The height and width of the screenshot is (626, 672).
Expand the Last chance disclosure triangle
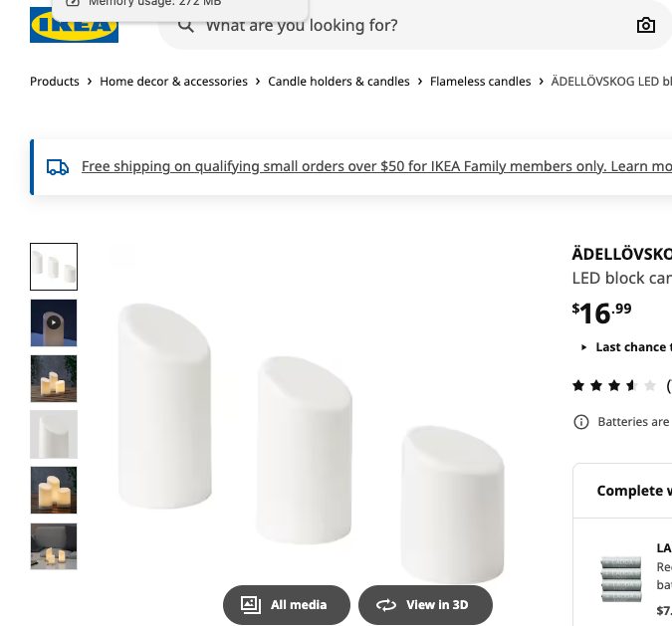coord(583,347)
